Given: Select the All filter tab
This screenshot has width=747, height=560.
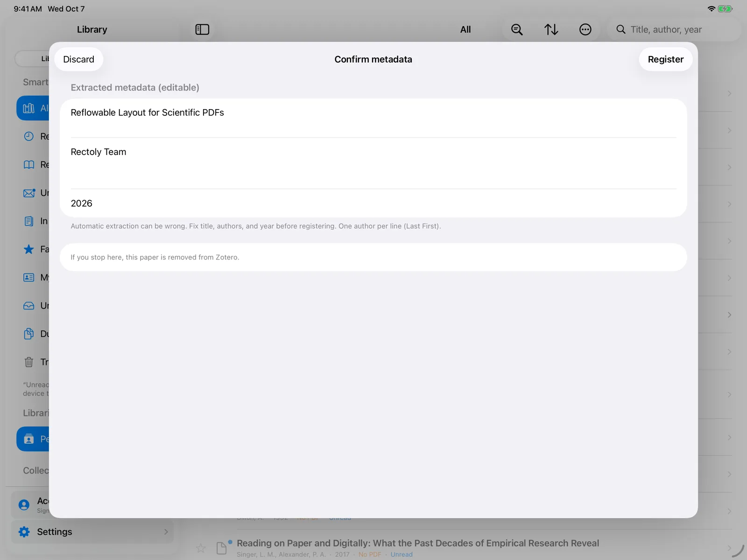Looking at the screenshot, I should click(x=465, y=29).
